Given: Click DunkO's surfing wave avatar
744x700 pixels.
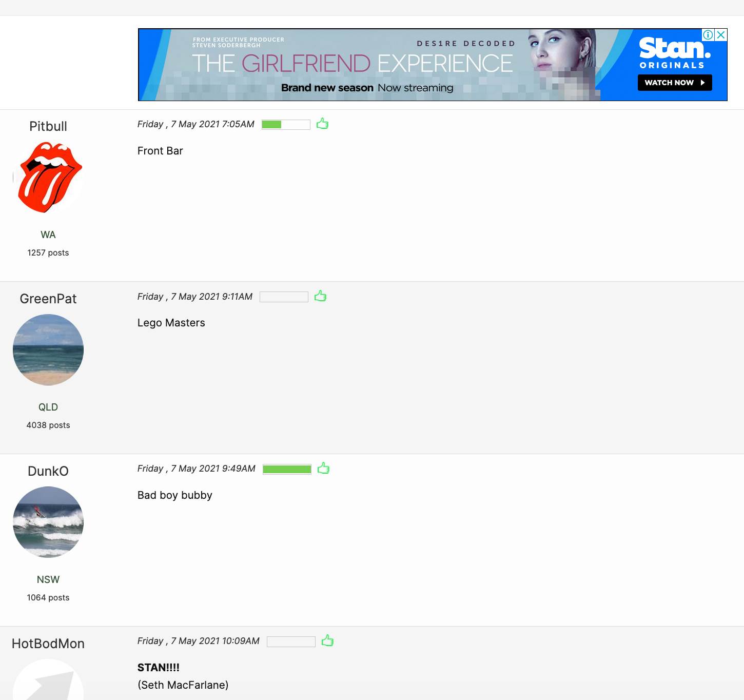Looking at the screenshot, I should pyautogui.click(x=48, y=522).
